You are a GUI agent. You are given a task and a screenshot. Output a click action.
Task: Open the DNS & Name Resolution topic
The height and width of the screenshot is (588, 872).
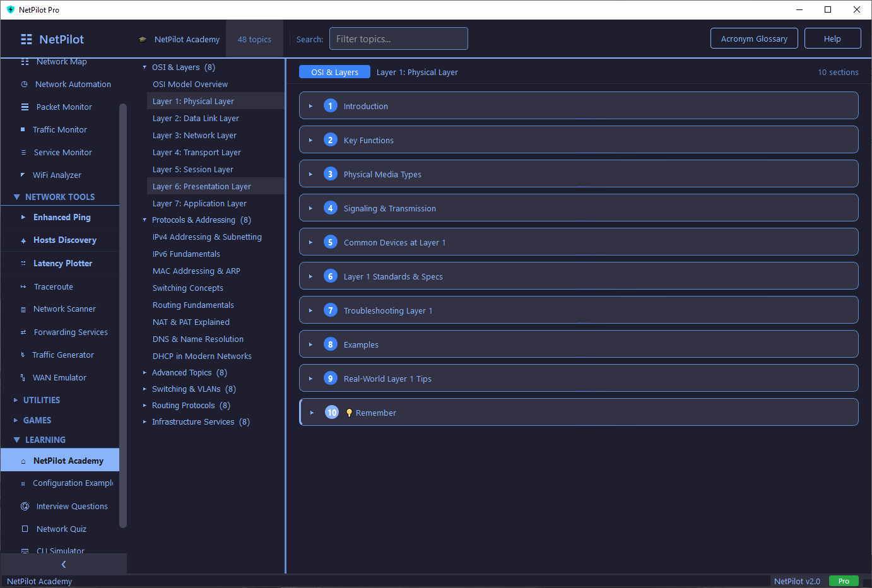point(197,339)
